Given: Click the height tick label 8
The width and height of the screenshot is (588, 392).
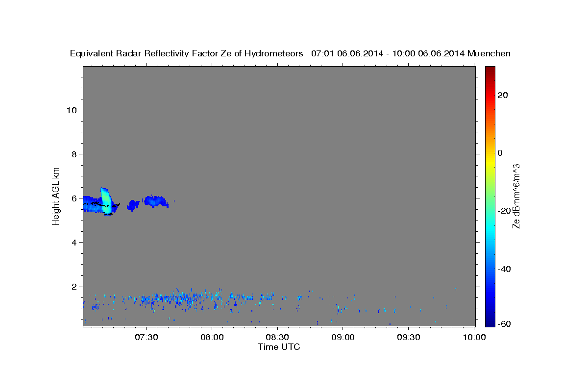Looking at the screenshot, I should pos(73,154).
